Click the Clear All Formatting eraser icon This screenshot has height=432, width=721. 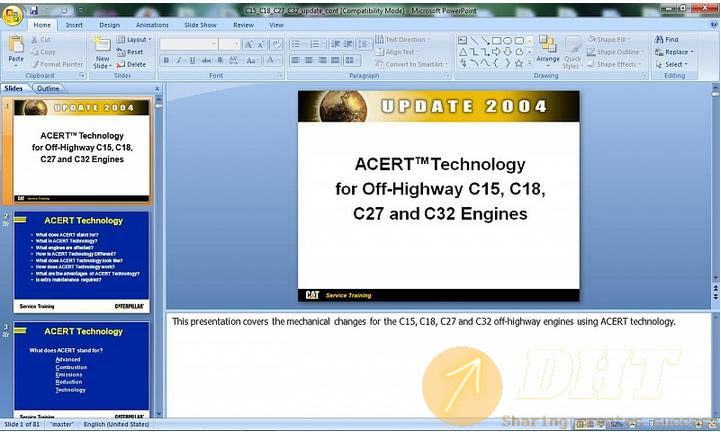(x=276, y=44)
